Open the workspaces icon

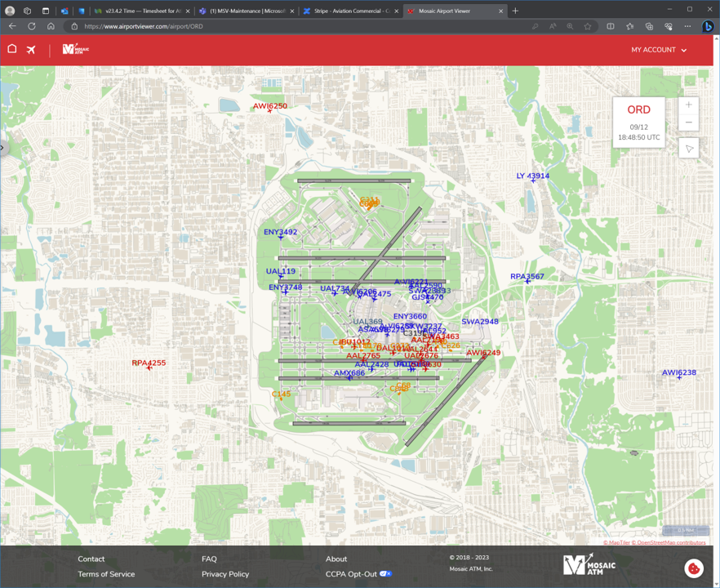28,11
